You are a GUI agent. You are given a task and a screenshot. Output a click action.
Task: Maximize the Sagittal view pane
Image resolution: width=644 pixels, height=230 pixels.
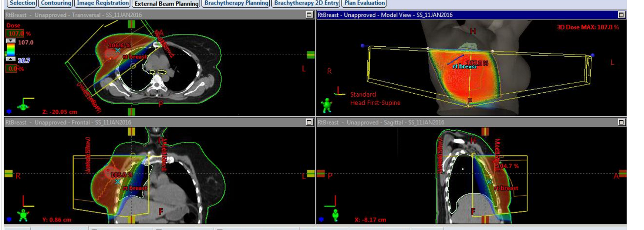click(x=621, y=122)
